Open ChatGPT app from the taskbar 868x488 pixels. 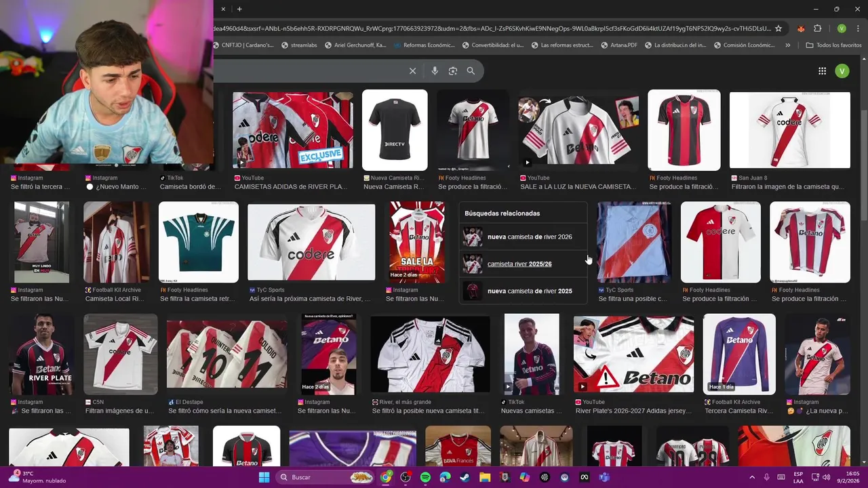pyautogui.click(x=545, y=477)
